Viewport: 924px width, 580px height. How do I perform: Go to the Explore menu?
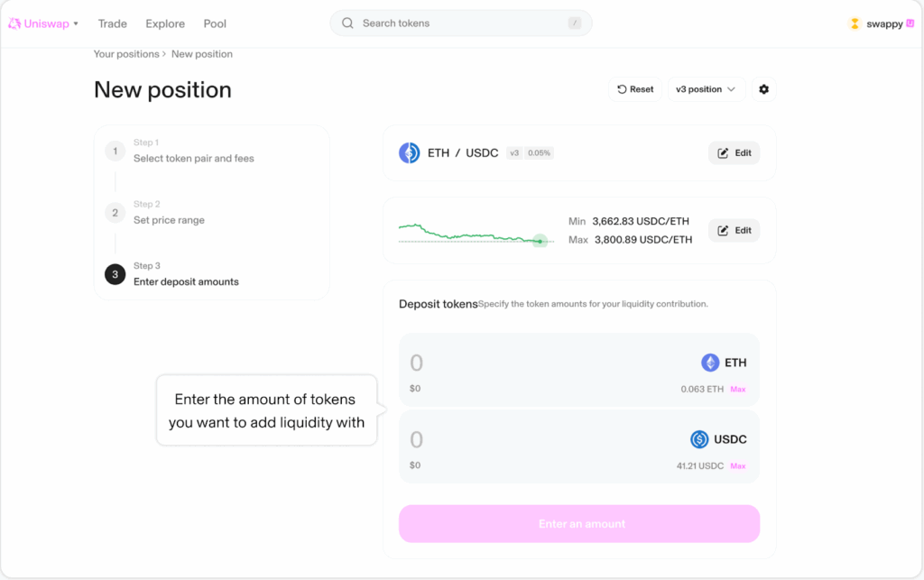coord(165,23)
